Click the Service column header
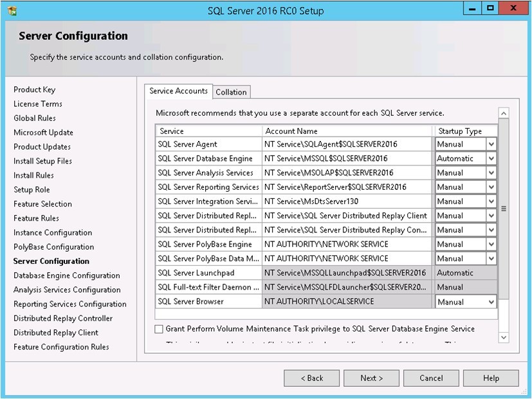The height and width of the screenshot is (399, 532). pyautogui.click(x=208, y=131)
